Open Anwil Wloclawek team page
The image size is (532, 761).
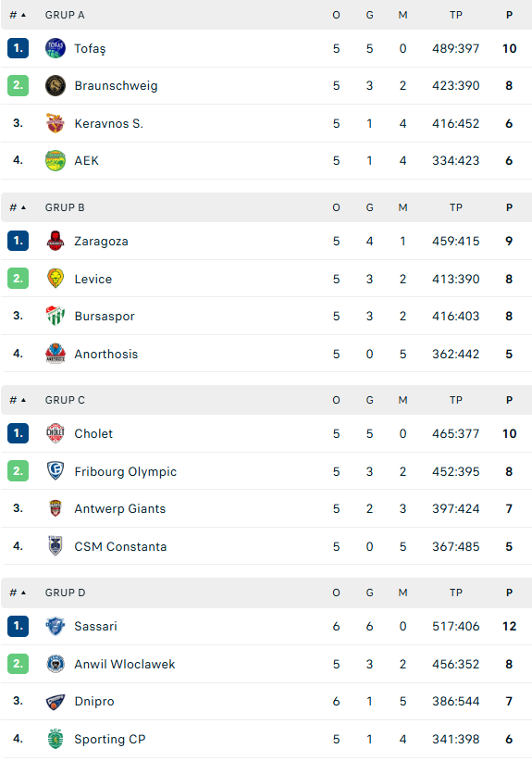125,664
